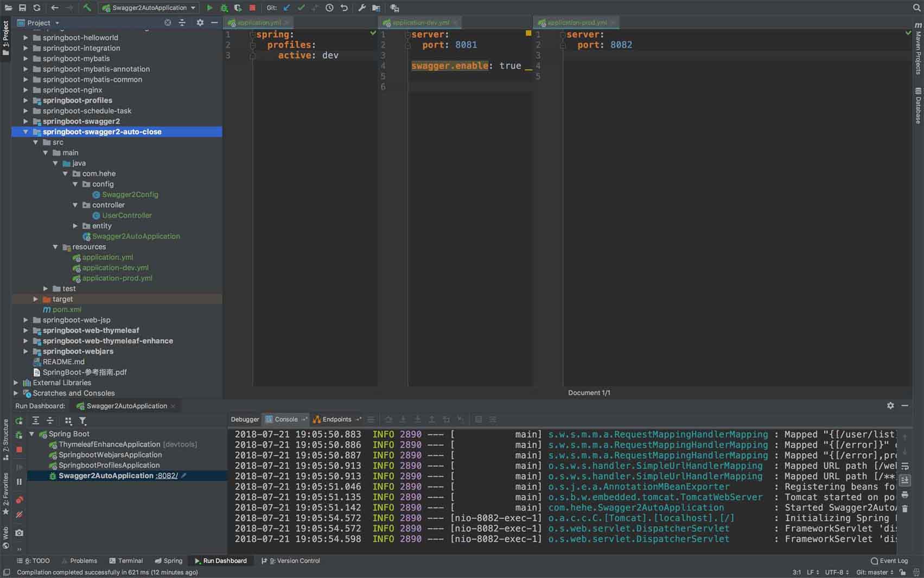Open Run Dashboard settings gear
The image size is (924, 578).
click(x=890, y=405)
